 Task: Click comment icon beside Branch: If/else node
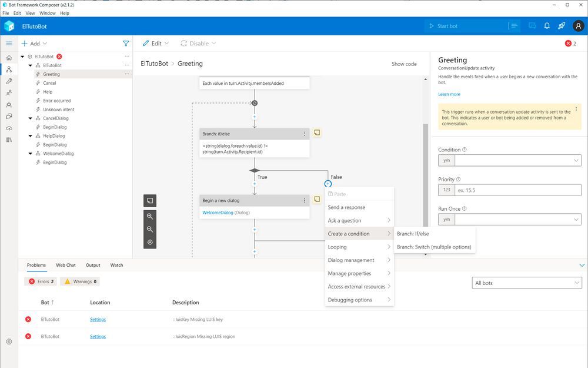pyautogui.click(x=316, y=133)
